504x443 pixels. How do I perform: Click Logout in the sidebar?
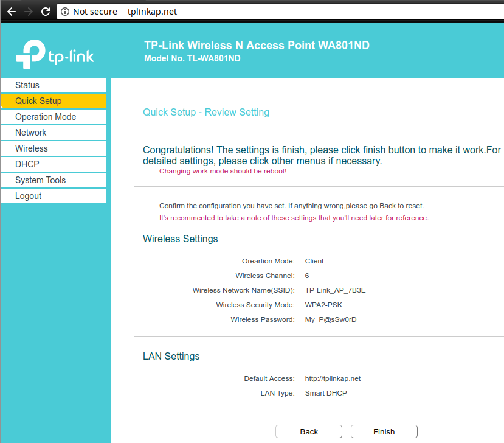click(x=54, y=196)
